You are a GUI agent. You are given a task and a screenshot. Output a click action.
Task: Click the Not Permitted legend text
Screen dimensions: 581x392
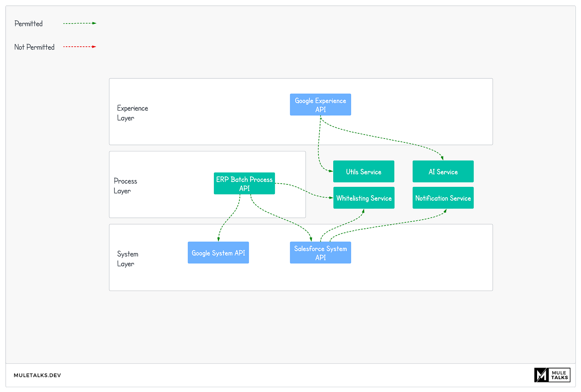[x=34, y=47]
